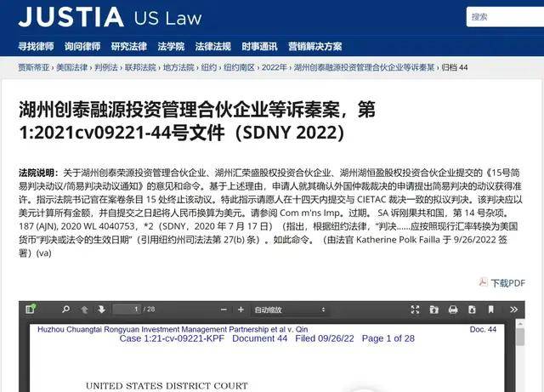Open the 自动缩放 zoom dropdown

pos(290,310)
